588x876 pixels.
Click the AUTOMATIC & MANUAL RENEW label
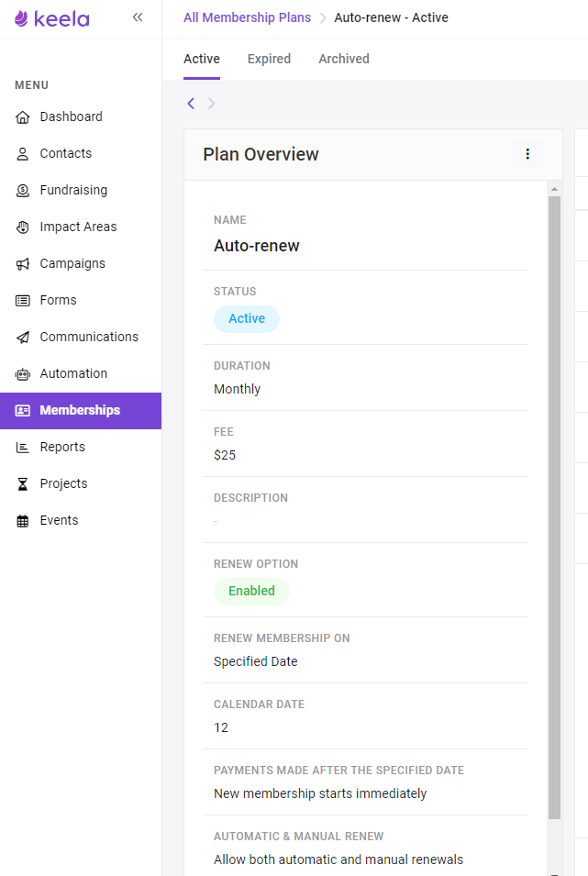298,837
